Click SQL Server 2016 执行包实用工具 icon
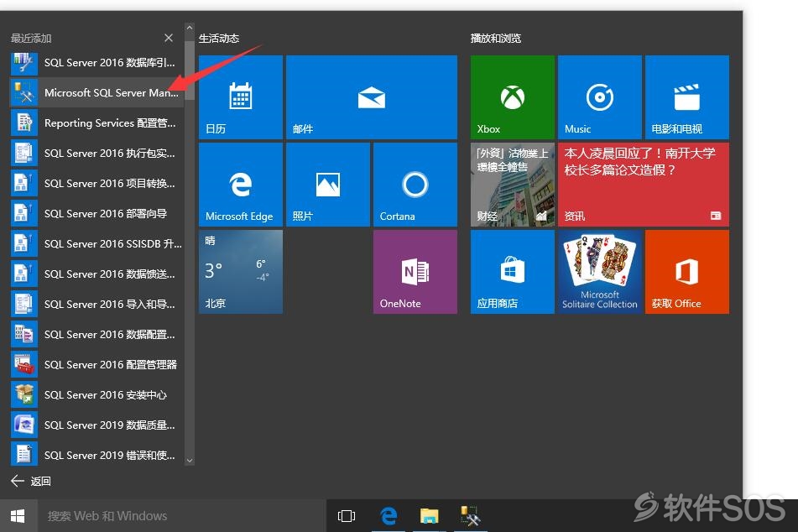The image size is (798, 532). pyautogui.click(x=24, y=154)
